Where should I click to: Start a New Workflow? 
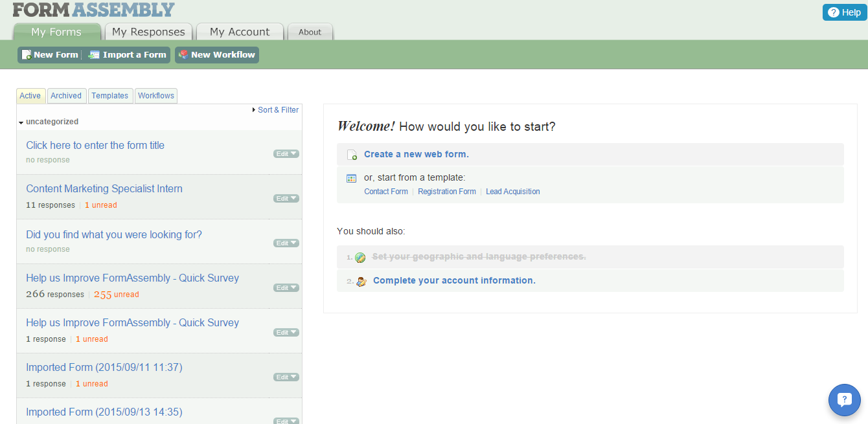[217, 55]
